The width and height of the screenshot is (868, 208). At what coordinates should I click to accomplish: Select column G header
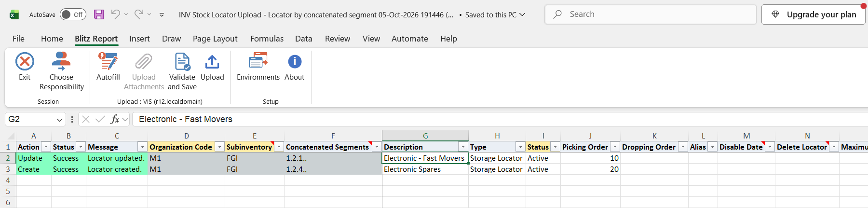click(425, 136)
